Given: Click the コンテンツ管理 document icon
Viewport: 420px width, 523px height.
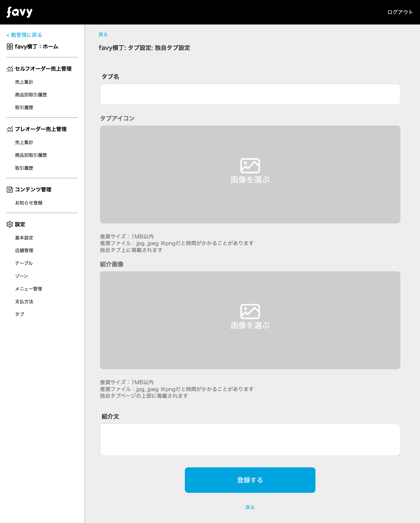Looking at the screenshot, I should [x=10, y=190].
